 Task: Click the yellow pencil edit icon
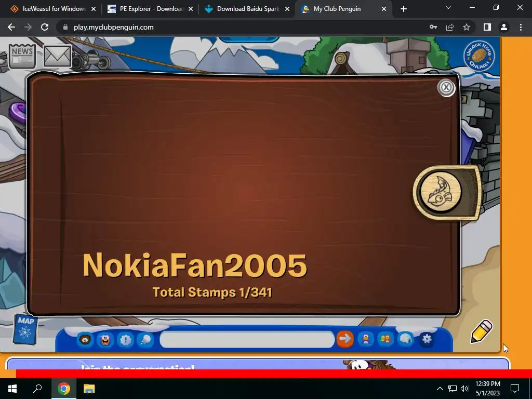(482, 331)
